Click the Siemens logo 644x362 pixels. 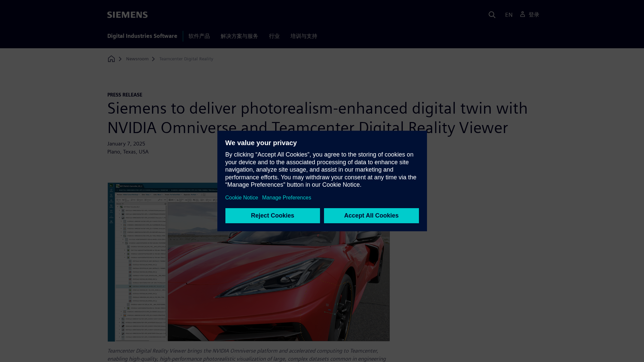[x=127, y=15]
